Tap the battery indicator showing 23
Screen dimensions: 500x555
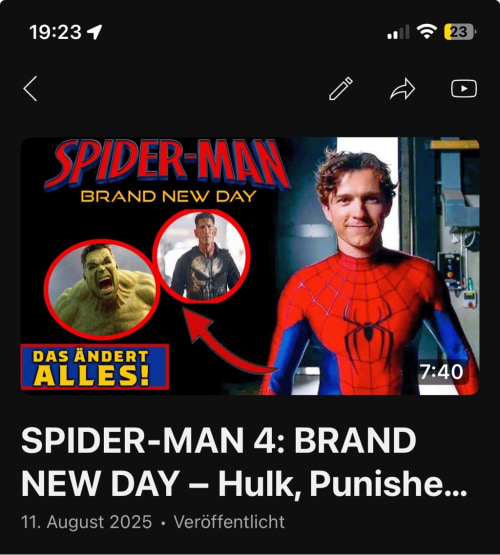coord(460,32)
